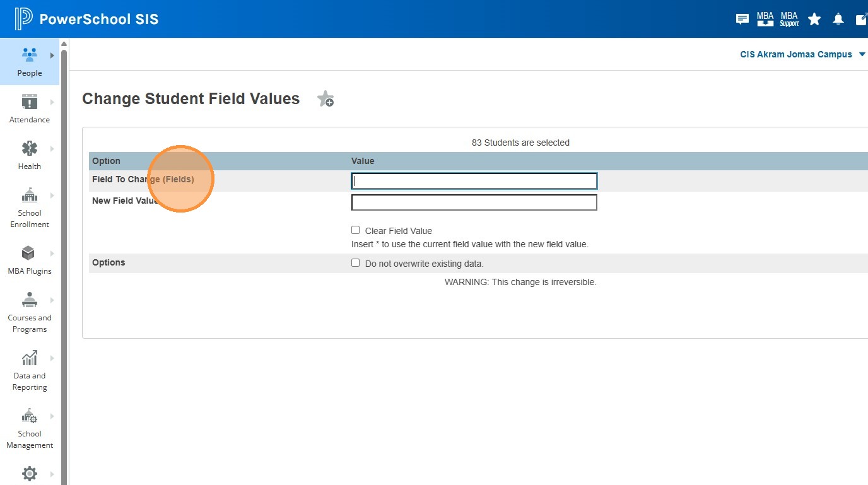Click the sidebar vertical scrollbar

[x=64, y=252]
